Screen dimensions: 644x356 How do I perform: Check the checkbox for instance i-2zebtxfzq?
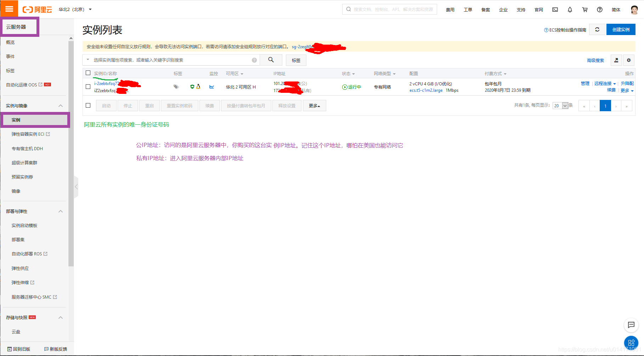[88, 86]
